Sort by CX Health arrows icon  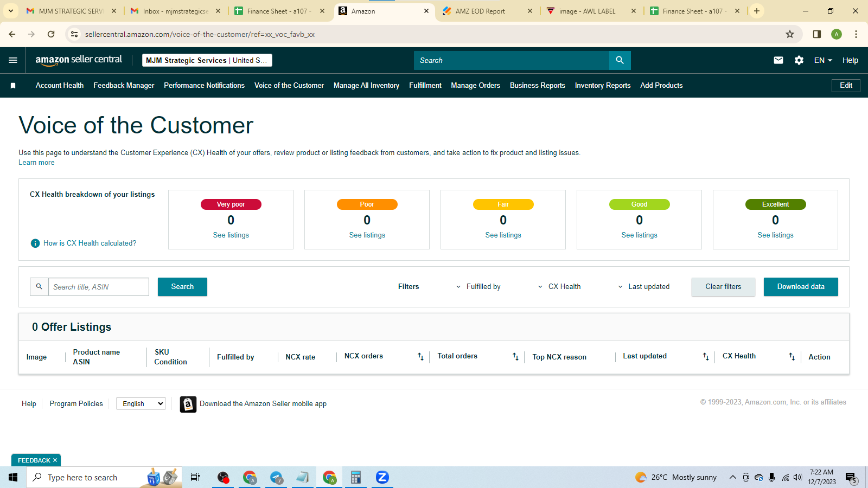[x=792, y=357]
